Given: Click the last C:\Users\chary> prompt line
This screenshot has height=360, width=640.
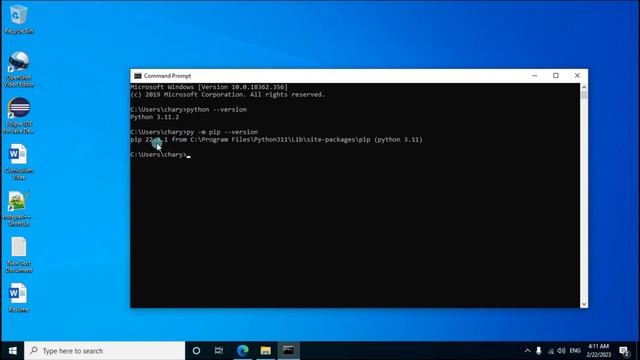Looking at the screenshot, I should [x=160, y=155].
